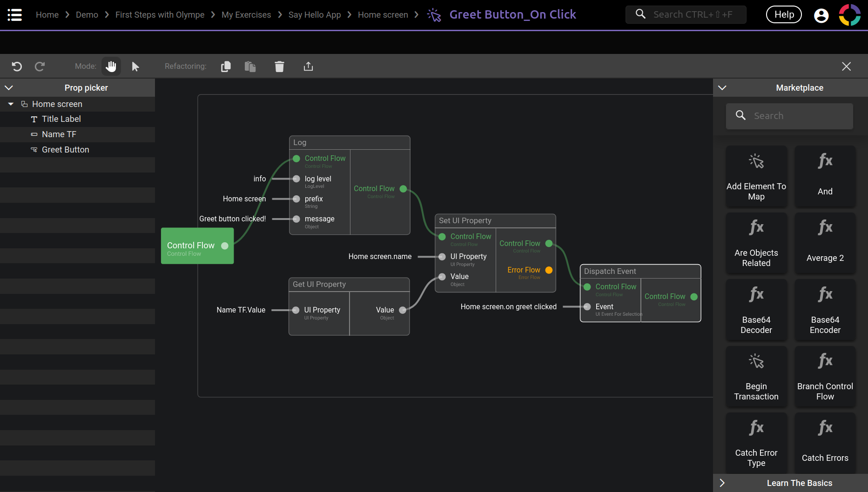
Task: Collapse the Prop picker panel
Action: coord(9,87)
